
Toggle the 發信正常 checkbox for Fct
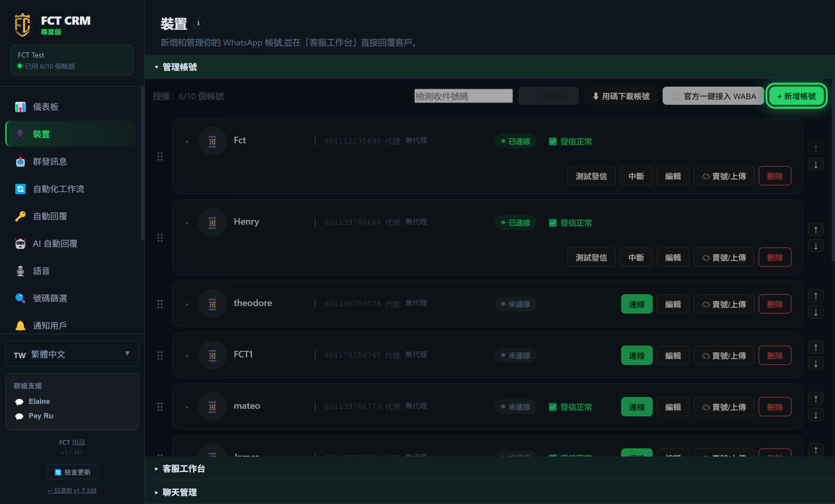(552, 142)
